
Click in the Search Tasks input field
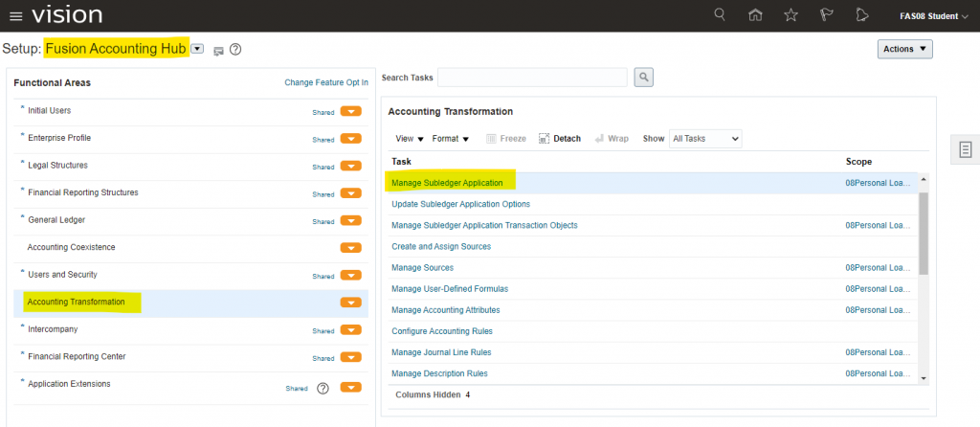point(532,78)
